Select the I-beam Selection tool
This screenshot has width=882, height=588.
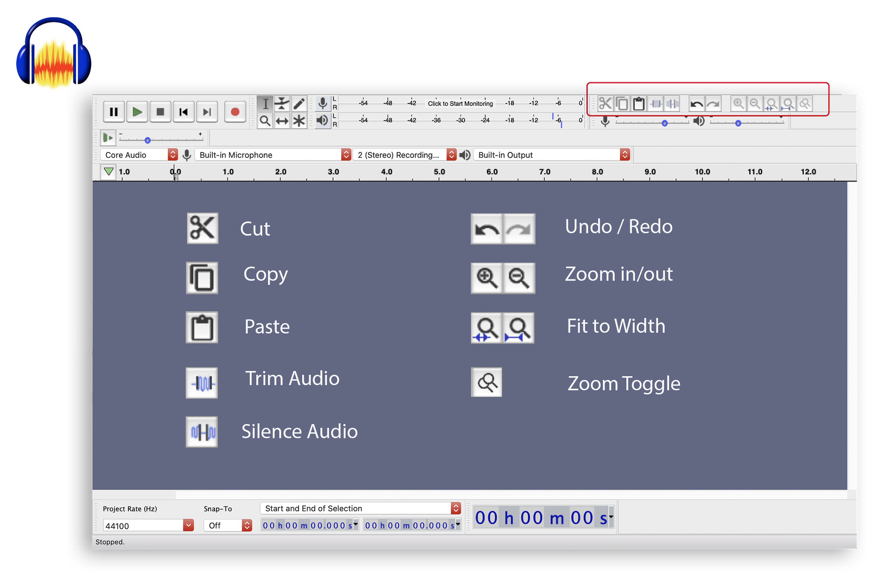265,103
